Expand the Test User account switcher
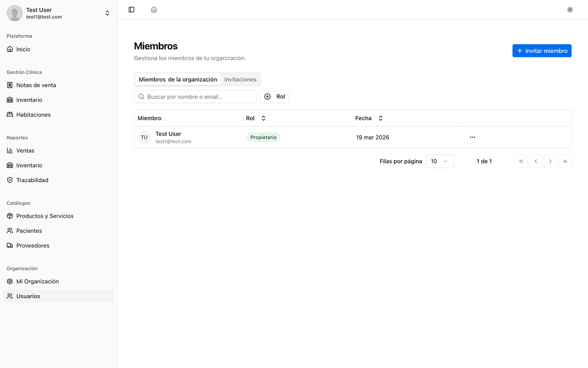 click(107, 13)
